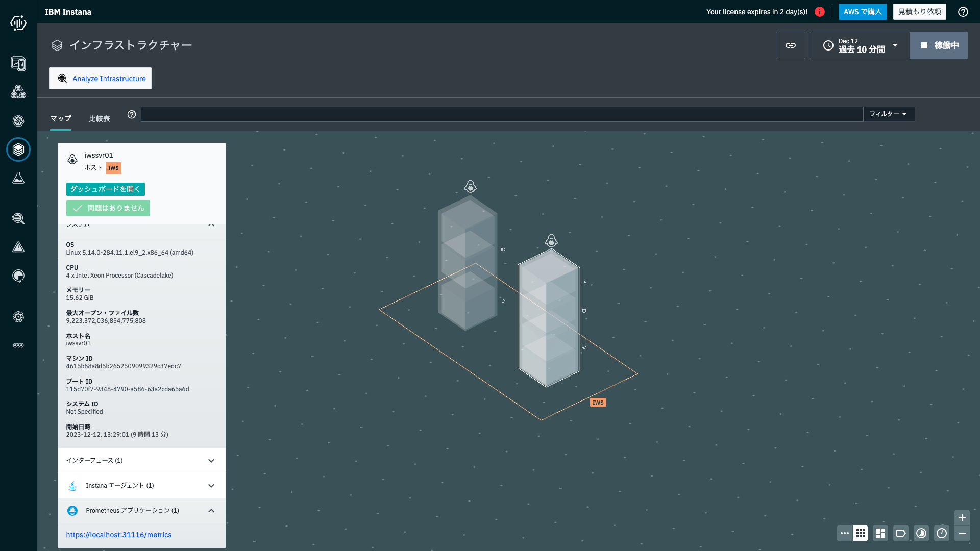980x551 pixels.
Task: Open the localhost:31116/metrics link
Action: tap(118, 535)
